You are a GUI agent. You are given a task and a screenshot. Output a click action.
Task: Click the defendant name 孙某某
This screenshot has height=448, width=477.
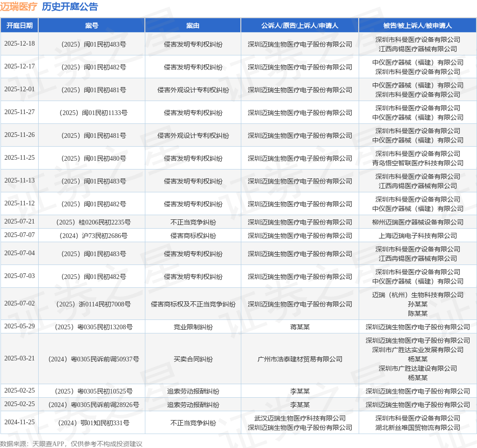pos(417,304)
